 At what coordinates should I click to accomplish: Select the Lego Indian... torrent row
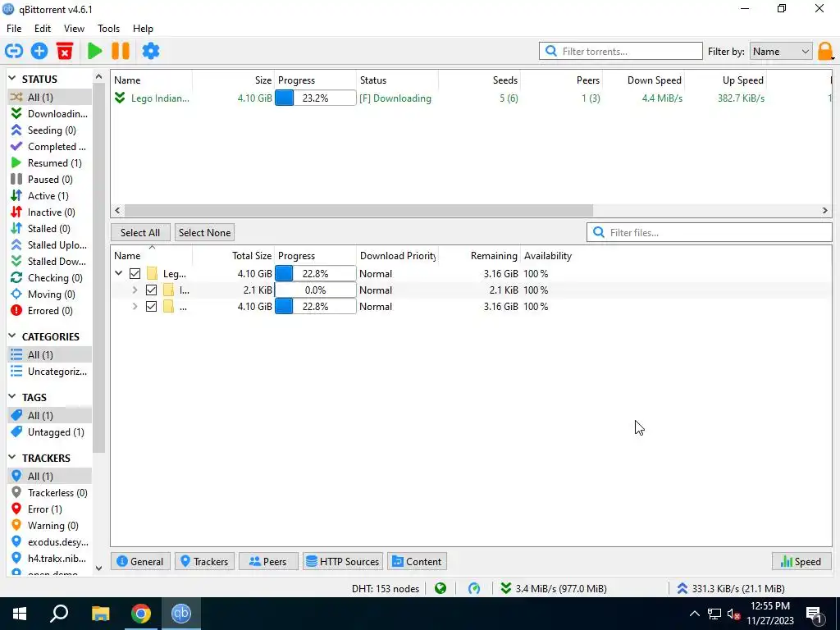point(472,98)
